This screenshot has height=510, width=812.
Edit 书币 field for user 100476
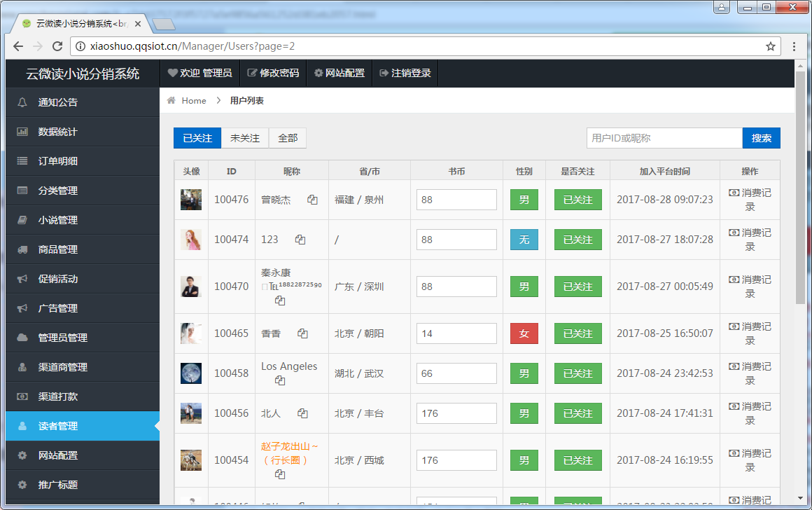456,200
